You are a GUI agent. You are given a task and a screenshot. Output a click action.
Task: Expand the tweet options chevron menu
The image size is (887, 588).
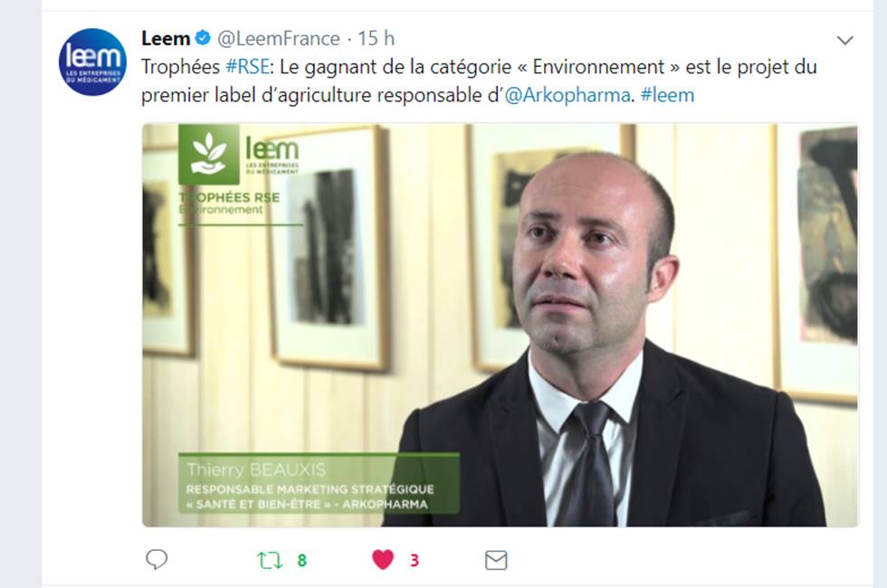845,40
